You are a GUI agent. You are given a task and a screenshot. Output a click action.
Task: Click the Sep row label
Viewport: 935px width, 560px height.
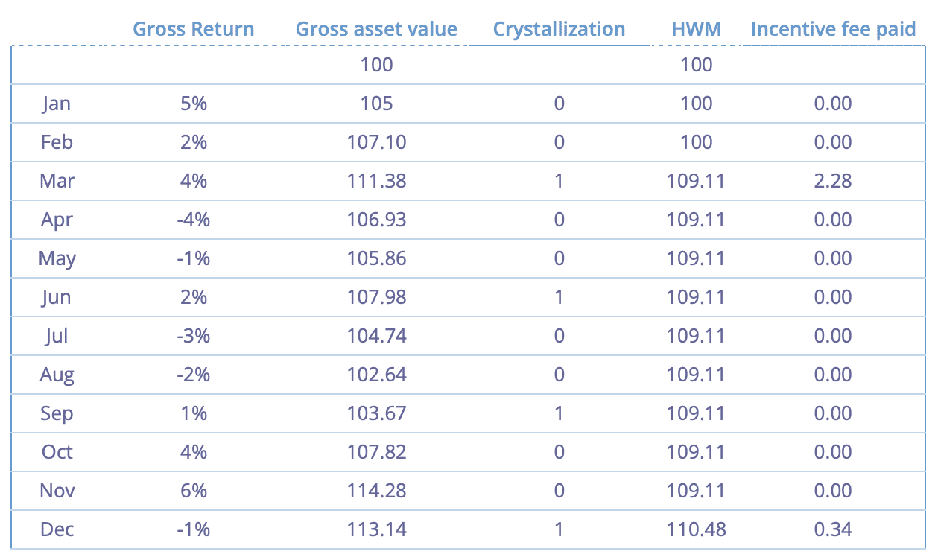tap(57, 413)
